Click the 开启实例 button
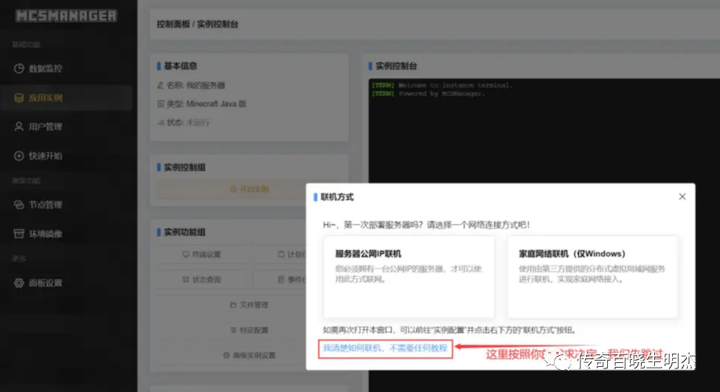Screen dimensions: 720x392 click(x=249, y=189)
